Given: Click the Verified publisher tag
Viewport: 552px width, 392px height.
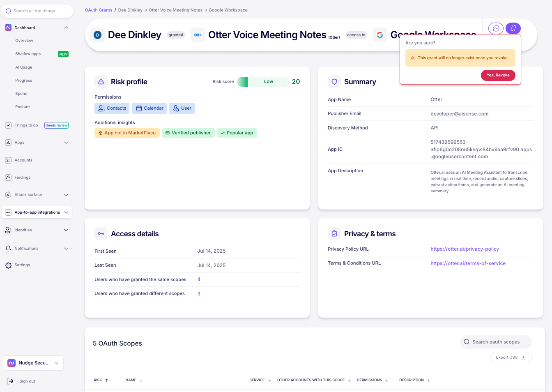Looking at the screenshot, I should pyautogui.click(x=188, y=133).
